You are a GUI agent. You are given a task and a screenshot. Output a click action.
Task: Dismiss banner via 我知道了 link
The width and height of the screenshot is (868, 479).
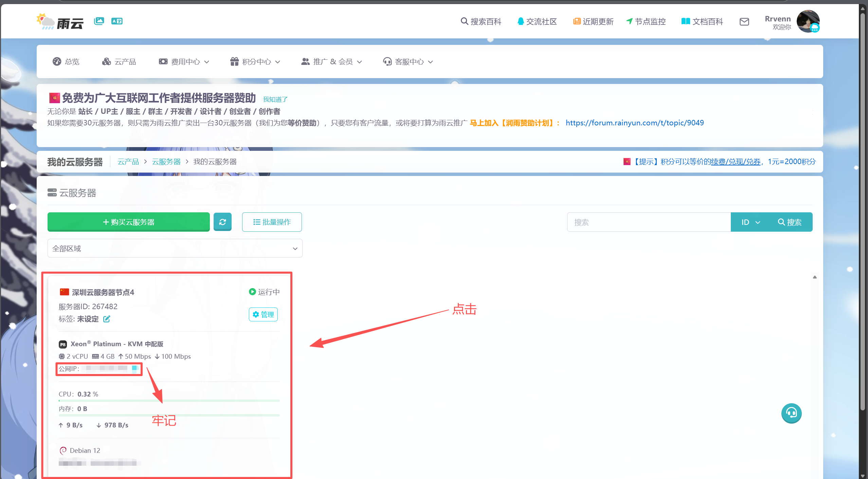[275, 99]
